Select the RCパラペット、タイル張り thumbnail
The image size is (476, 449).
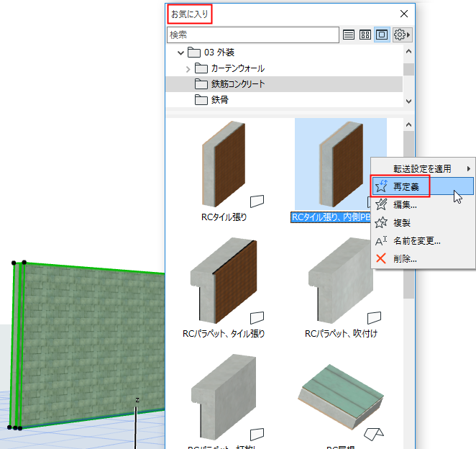pyautogui.click(x=224, y=281)
